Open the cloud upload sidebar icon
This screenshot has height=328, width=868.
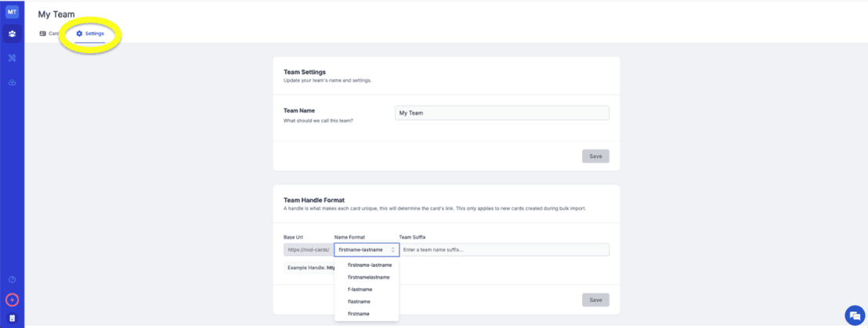[12, 82]
